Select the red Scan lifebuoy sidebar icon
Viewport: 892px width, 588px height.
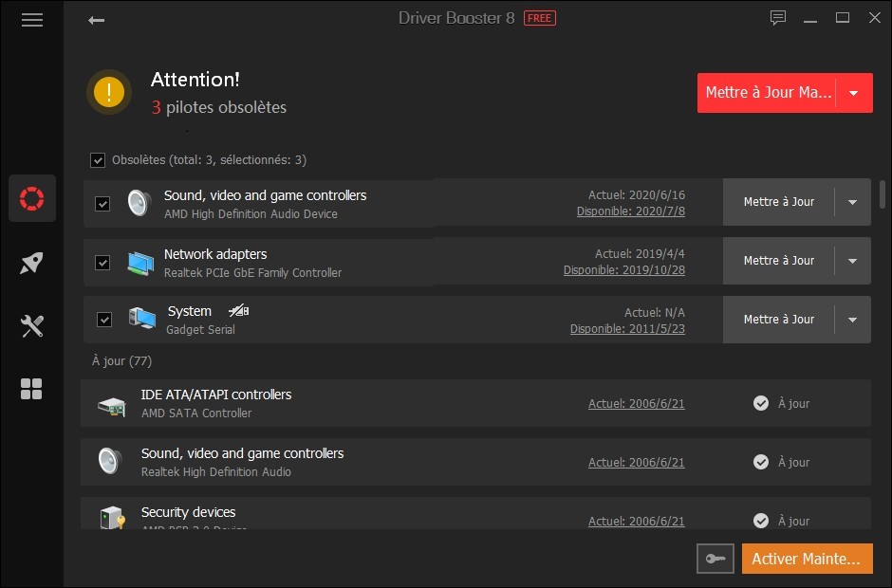tap(32, 198)
